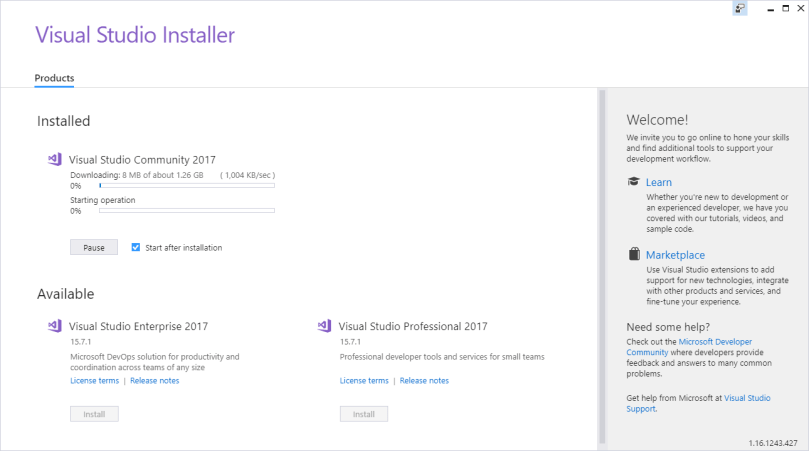Viewport: 809px width, 451px height.
Task: Uncheck Start after installation checkbox
Action: [136, 247]
